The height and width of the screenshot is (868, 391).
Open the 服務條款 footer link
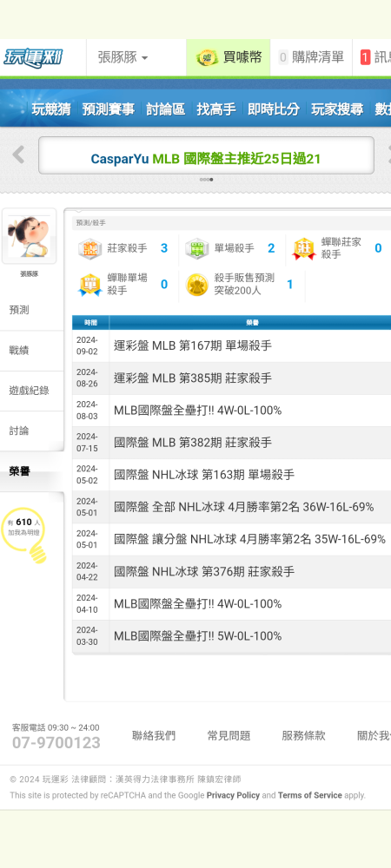pyautogui.click(x=303, y=736)
